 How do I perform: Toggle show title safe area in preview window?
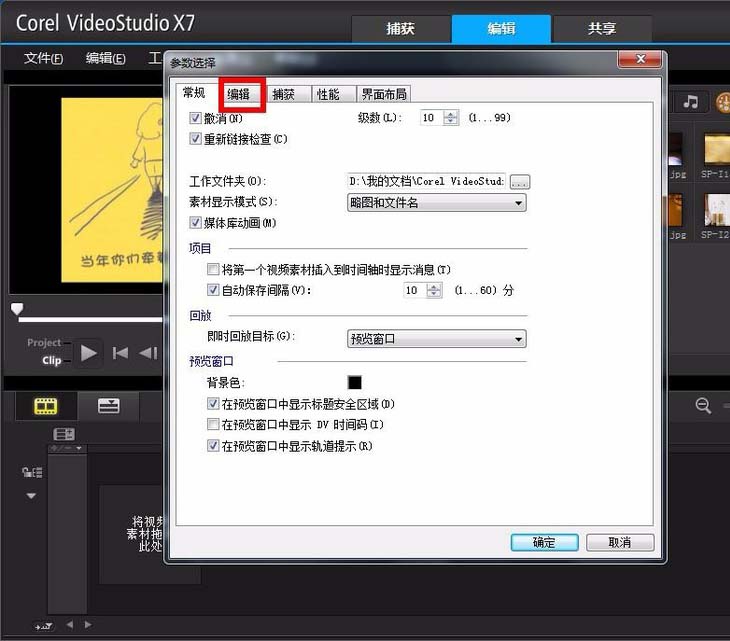click(213, 404)
